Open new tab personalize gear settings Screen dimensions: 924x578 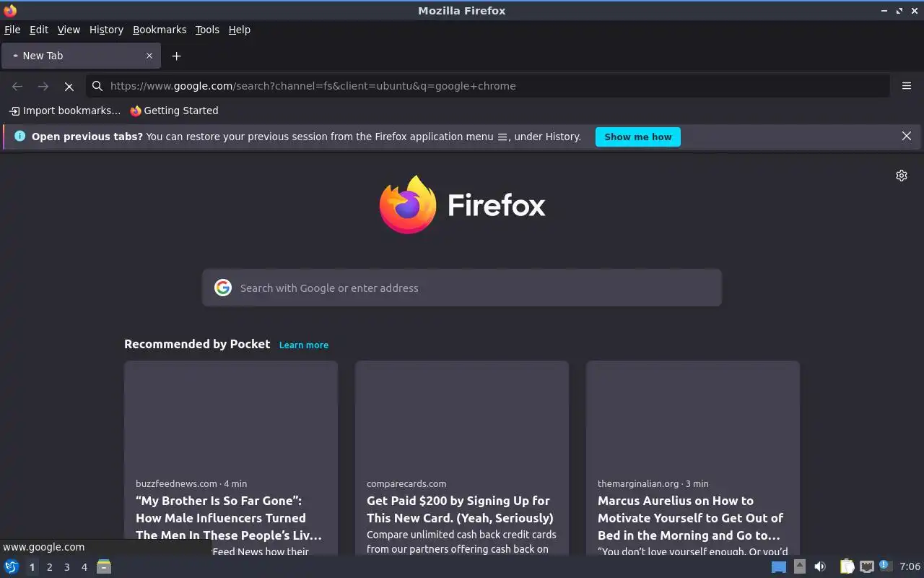[901, 176]
